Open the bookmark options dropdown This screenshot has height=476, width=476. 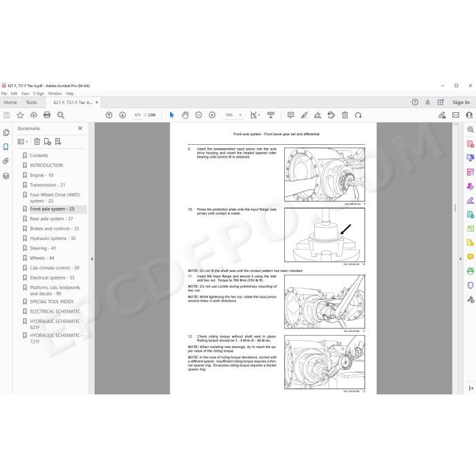point(22,141)
